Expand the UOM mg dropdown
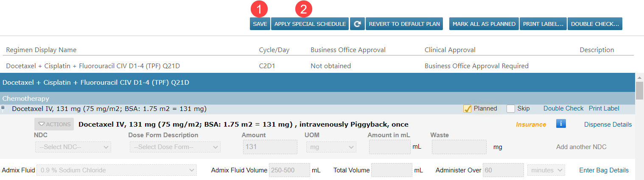The image size is (644, 180). (331, 147)
